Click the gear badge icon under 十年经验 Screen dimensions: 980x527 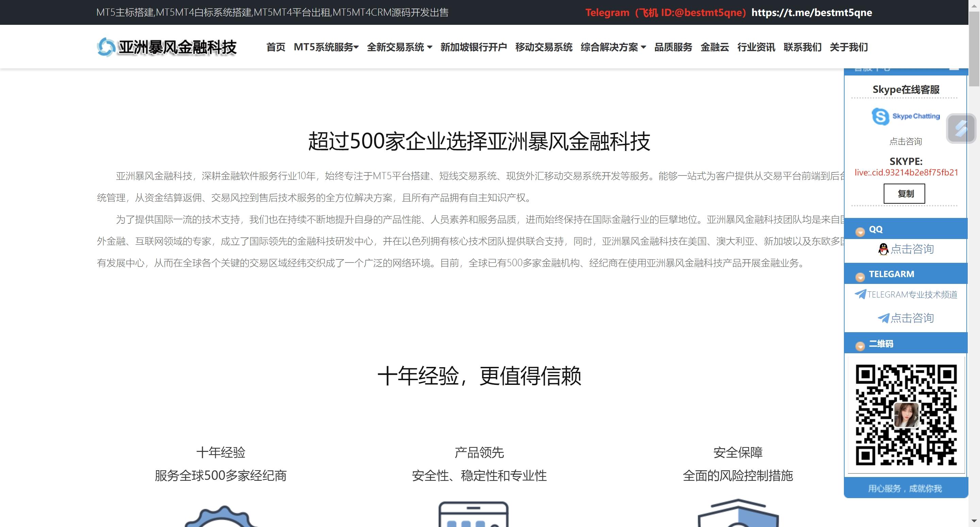(222, 516)
